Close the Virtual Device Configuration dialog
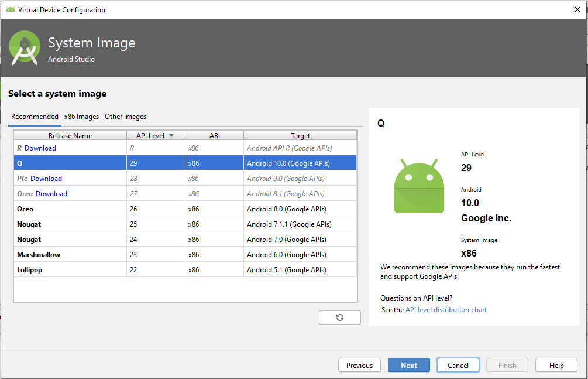Screen dimensions: 588x379 pos(577,9)
